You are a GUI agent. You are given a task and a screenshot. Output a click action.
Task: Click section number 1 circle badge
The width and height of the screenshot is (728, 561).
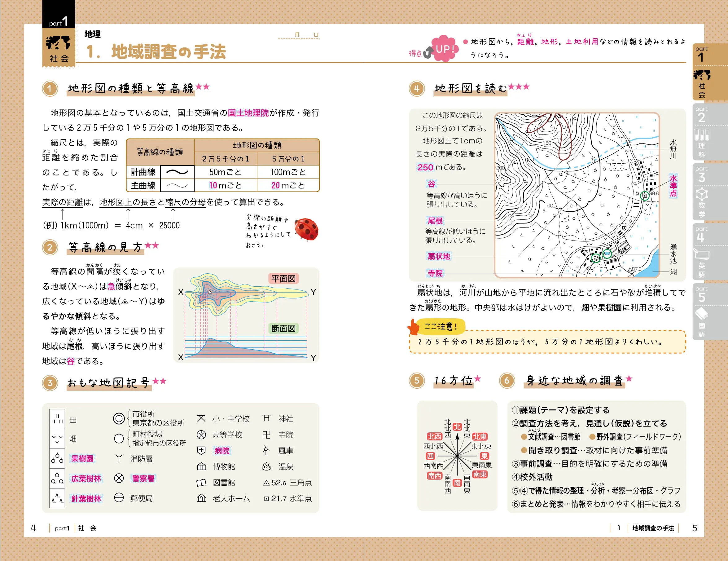(50, 88)
